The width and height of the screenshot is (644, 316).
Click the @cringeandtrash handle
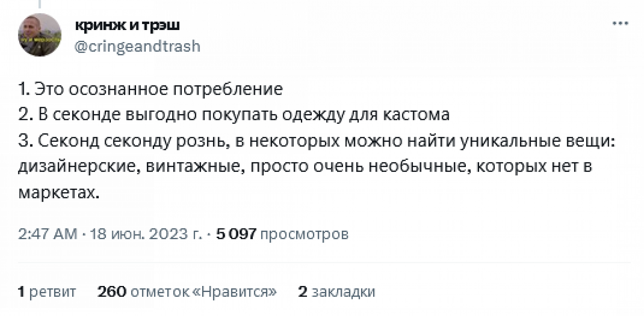point(137,45)
